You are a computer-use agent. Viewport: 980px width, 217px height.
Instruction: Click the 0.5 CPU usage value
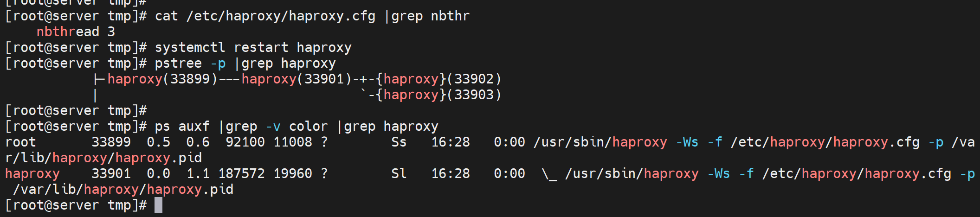point(158,142)
